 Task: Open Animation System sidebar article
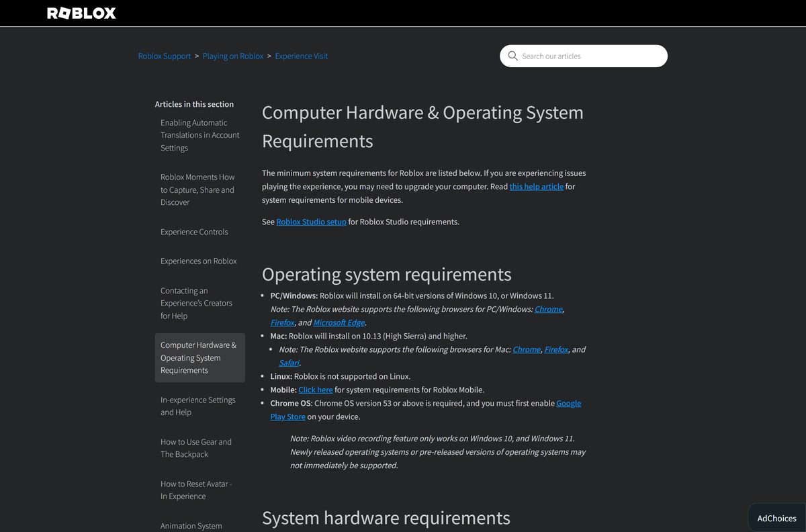click(x=191, y=526)
